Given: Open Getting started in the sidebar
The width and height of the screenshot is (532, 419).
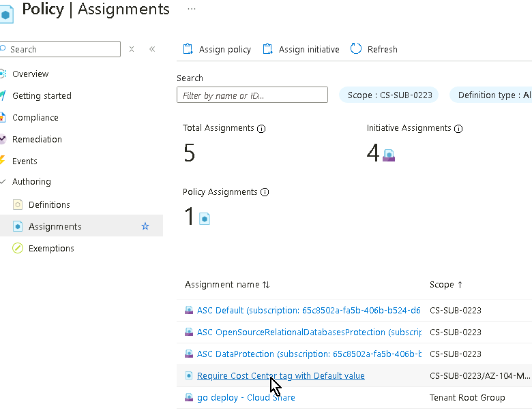Looking at the screenshot, I should pos(42,95).
